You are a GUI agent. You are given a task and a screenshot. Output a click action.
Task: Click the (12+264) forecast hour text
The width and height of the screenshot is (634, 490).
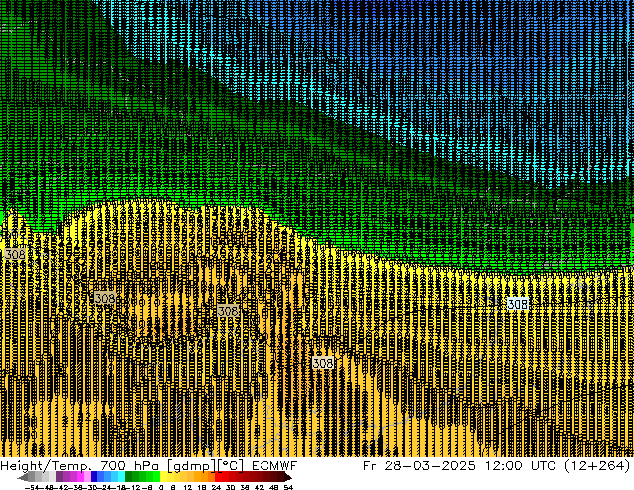597,466
